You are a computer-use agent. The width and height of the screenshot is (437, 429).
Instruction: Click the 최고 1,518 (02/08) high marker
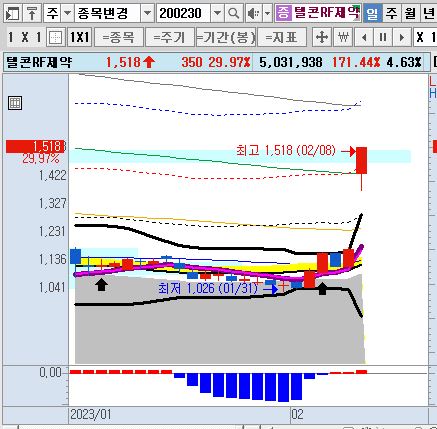tap(286, 151)
